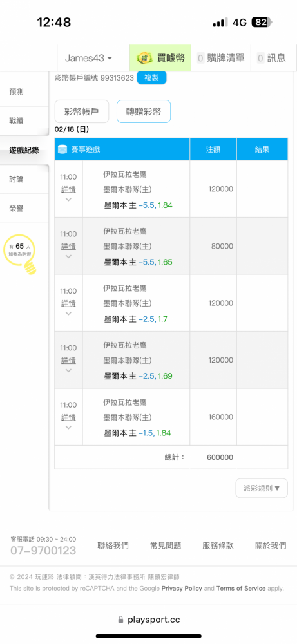Viewport: 297px width, 644px height.
Task: Expand 詳情 for the 1.65 odds bet
Action: pyautogui.click(x=68, y=247)
